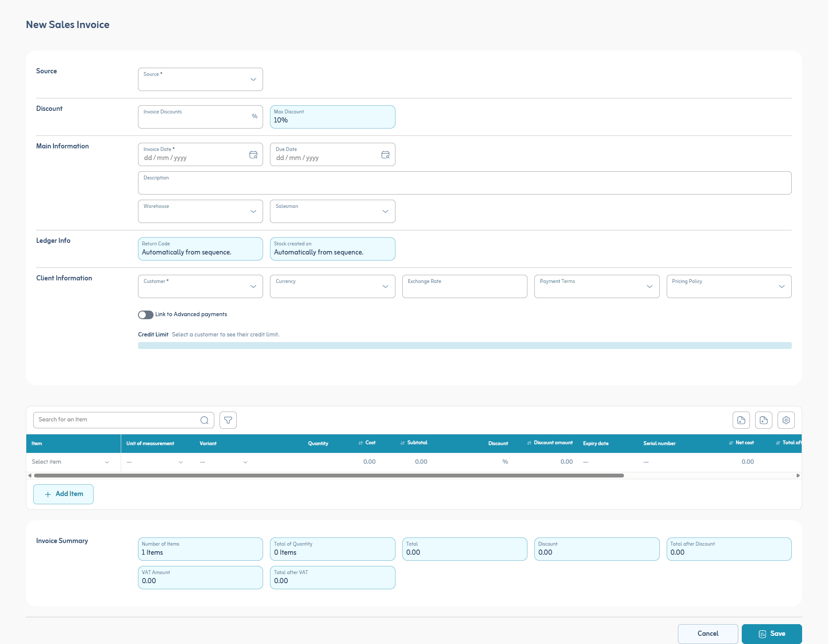The height and width of the screenshot is (644, 828).
Task: Click the Exchange Rate input field
Action: (x=465, y=286)
